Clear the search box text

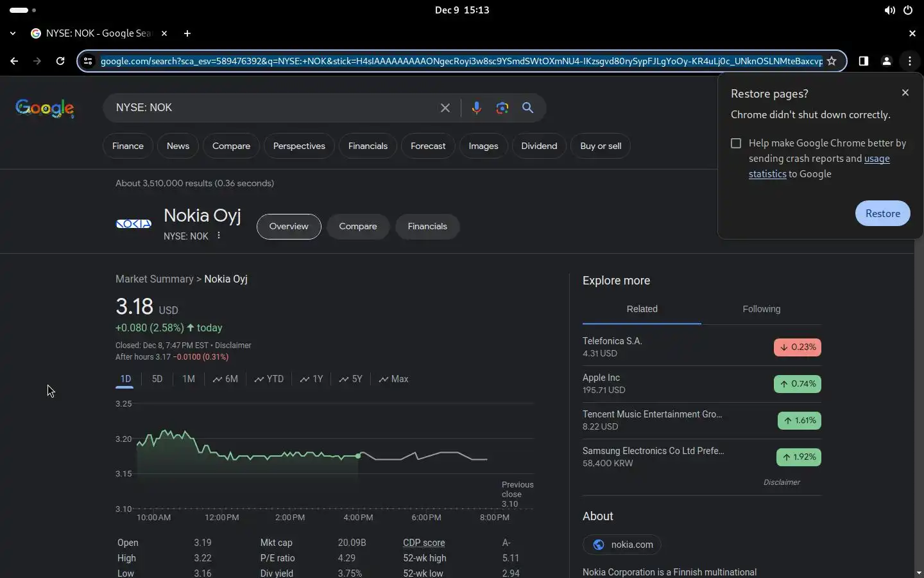[445, 108]
